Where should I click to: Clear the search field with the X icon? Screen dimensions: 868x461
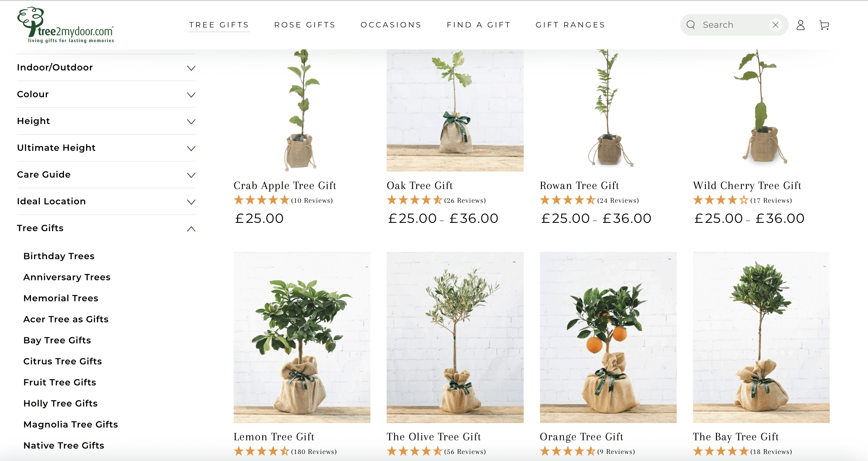coord(775,25)
